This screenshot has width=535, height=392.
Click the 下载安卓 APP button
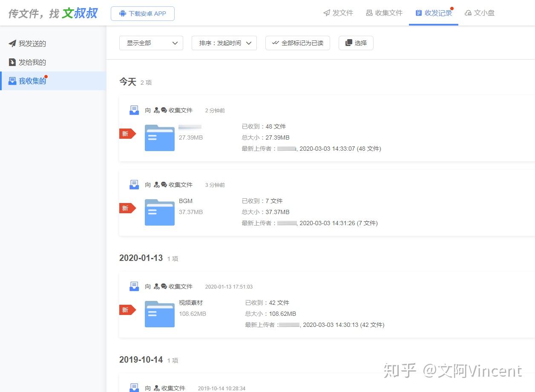[143, 14]
